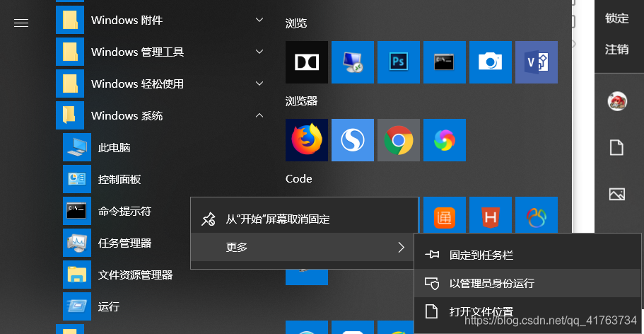Launch the Photoshop tile
The width and height of the screenshot is (644, 334).
click(399, 62)
